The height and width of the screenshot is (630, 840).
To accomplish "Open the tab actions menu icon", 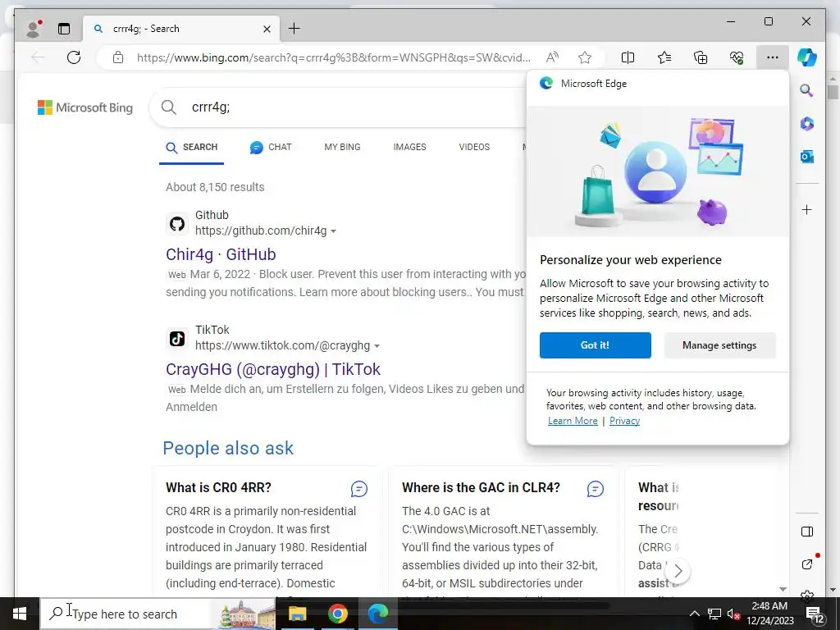I will 64,29.
